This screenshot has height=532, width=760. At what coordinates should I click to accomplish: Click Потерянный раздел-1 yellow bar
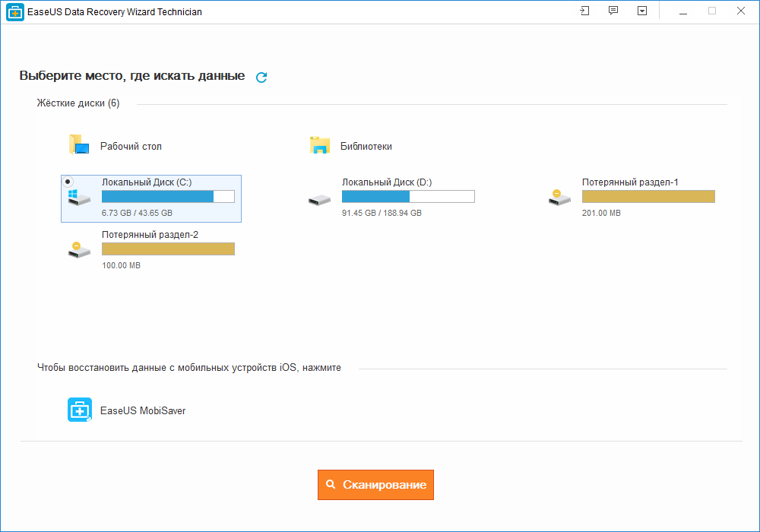tap(648, 196)
